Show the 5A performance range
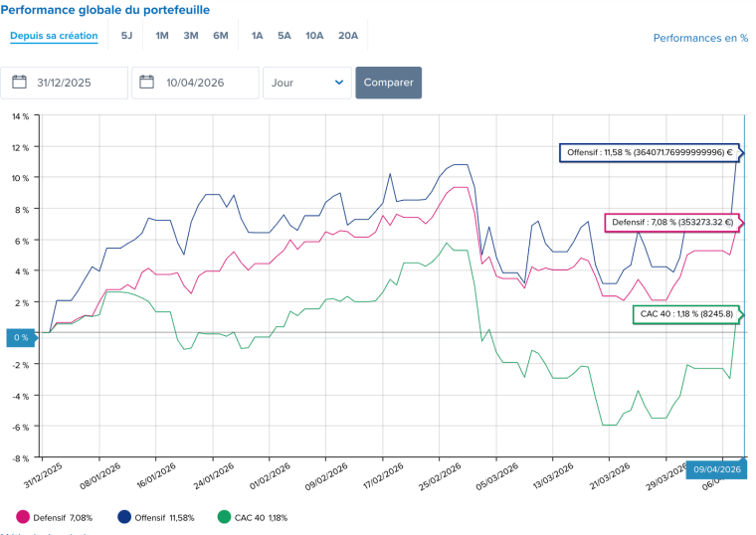The image size is (756, 535). tap(284, 36)
